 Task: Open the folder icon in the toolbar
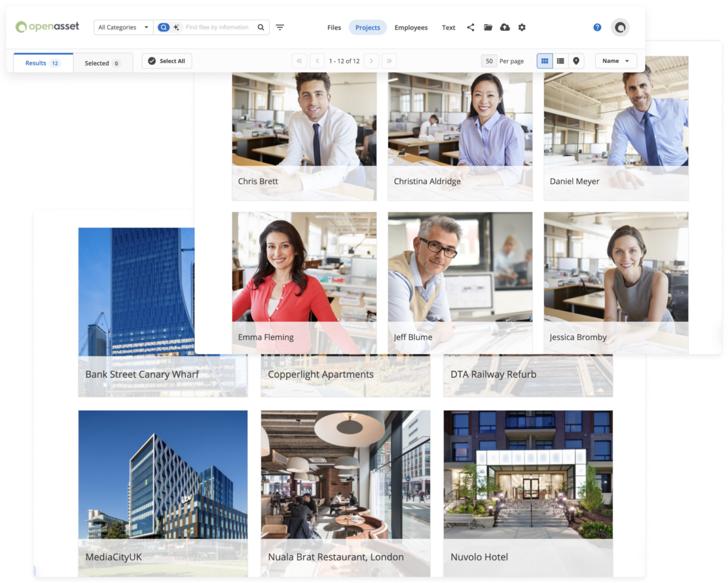click(488, 27)
